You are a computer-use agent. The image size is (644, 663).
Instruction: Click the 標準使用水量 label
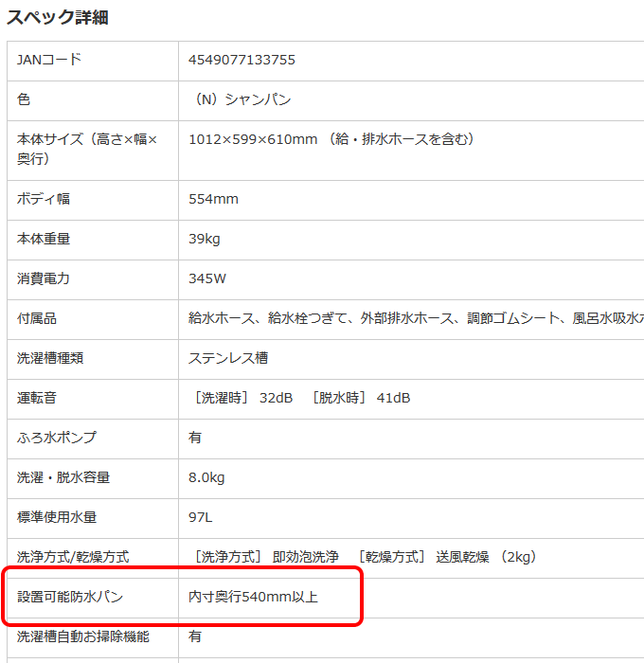click(57, 517)
